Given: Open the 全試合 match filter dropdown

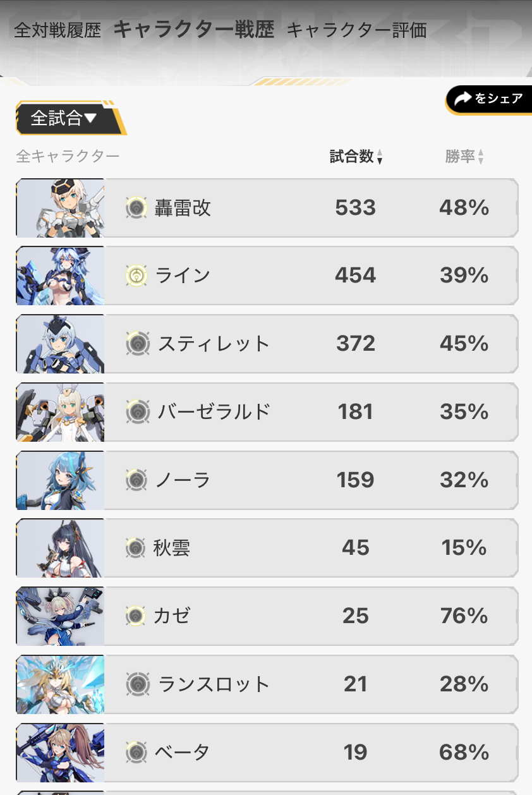Looking at the screenshot, I should [65, 118].
